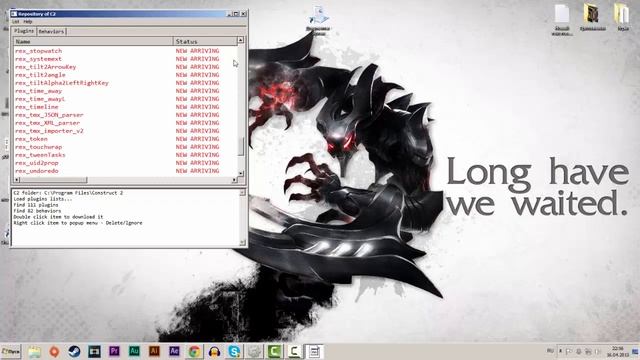Launch Adobe Premiere Pro from taskbar
Screen dimensions: 640x360
pos(114,351)
